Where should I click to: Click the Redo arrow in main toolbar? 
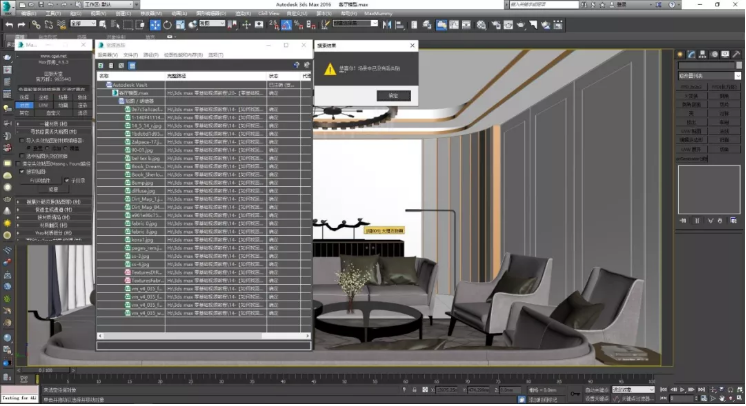(22, 23)
